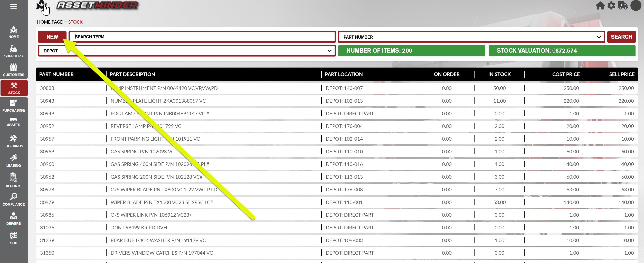Open Job Cards in sidebar

coord(14,142)
